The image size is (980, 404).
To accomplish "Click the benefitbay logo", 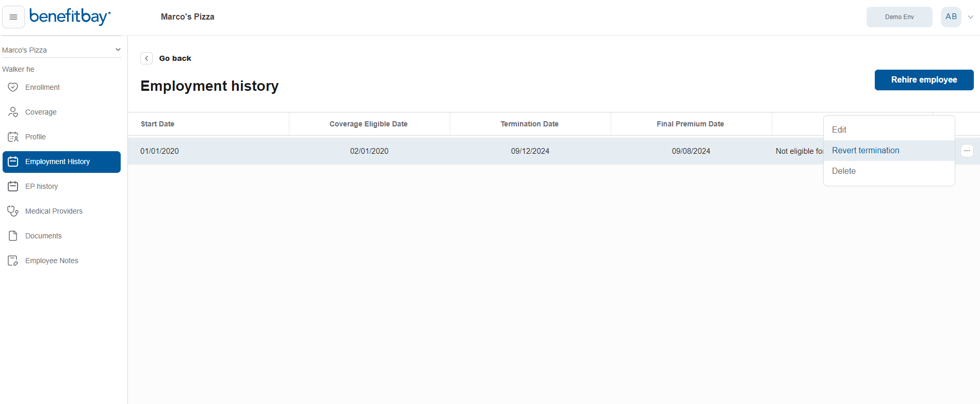I will 70,17.
